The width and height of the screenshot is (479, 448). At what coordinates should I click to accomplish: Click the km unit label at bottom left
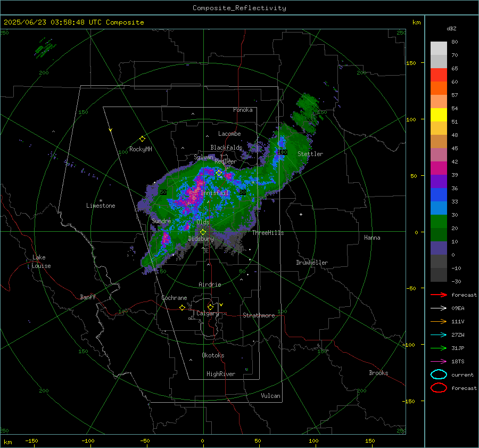coord(8,442)
